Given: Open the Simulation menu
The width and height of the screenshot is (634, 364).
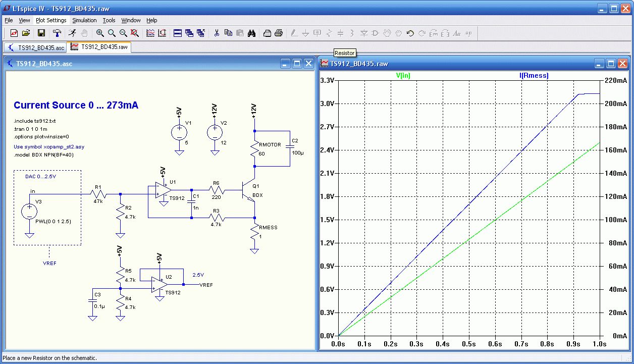Looking at the screenshot, I should 84,20.
